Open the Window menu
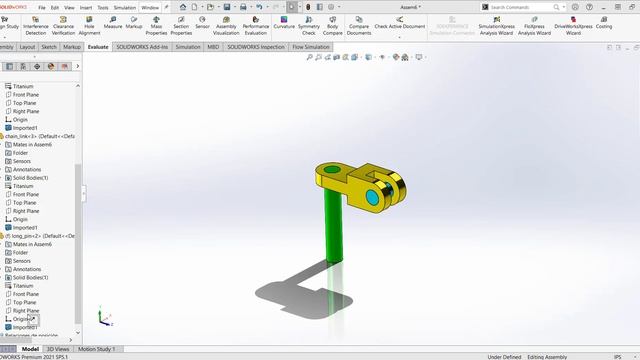The width and height of the screenshot is (640, 360). pyautogui.click(x=150, y=7)
